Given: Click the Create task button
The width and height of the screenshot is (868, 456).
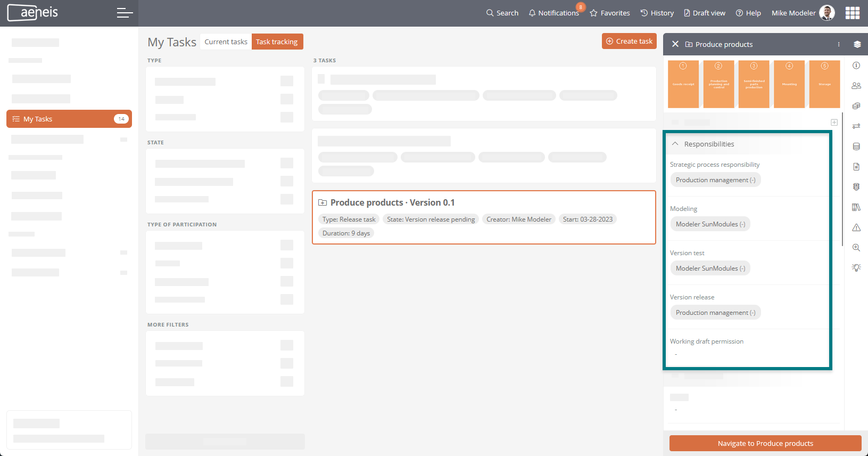Looking at the screenshot, I should pyautogui.click(x=629, y=41).
